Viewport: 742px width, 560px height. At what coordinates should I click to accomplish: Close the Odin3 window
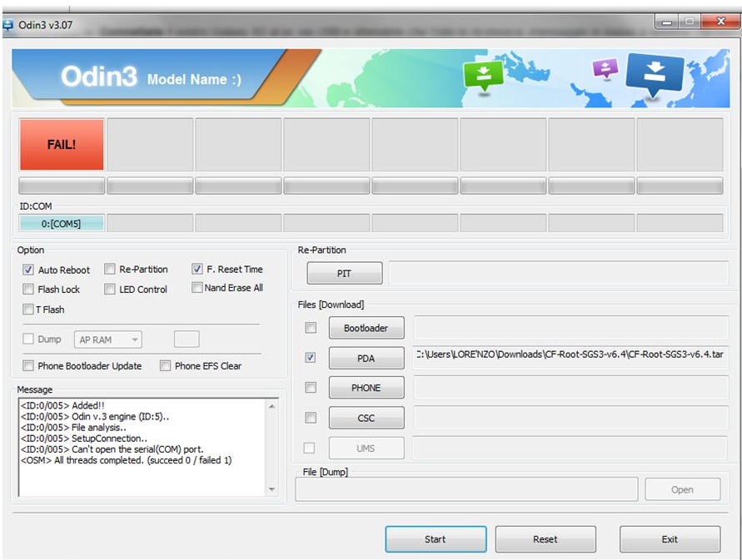click(720, 22)
